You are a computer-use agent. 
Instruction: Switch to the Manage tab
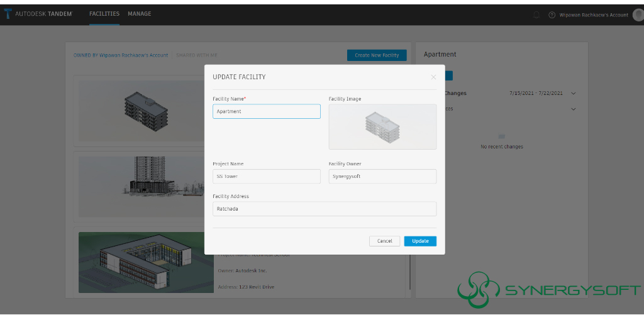click(139, 14)
